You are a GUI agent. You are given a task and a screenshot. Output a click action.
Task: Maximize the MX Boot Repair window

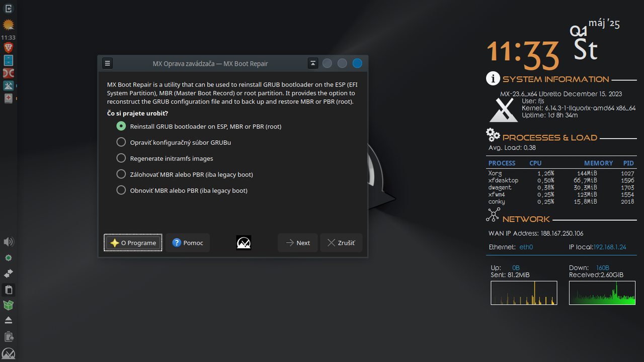[x=342, y=63]
